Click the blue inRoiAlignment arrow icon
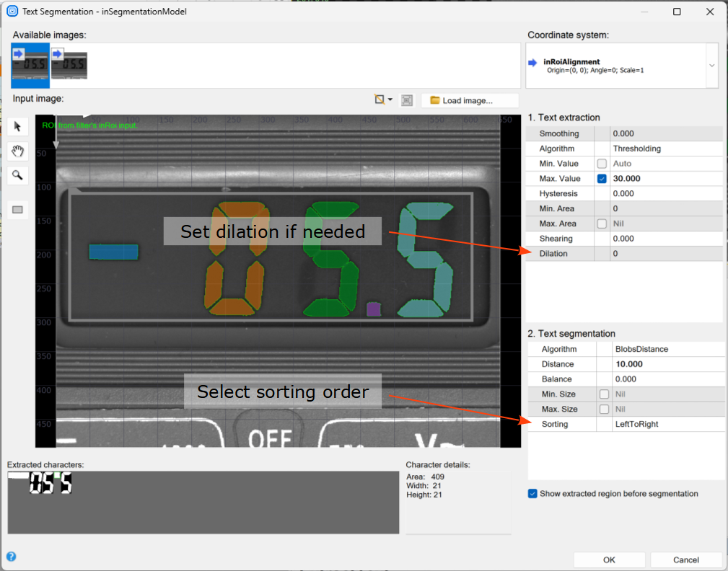728x571 pixels. (x=533, y=63)
